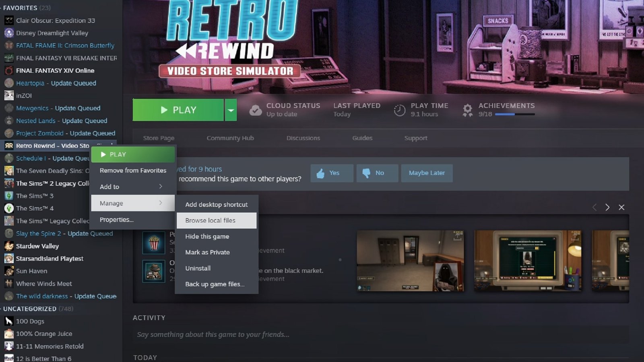644x362 pixels.
Task: Click the 100% Orange Juice icon
Action: click(x=9, y=334)
